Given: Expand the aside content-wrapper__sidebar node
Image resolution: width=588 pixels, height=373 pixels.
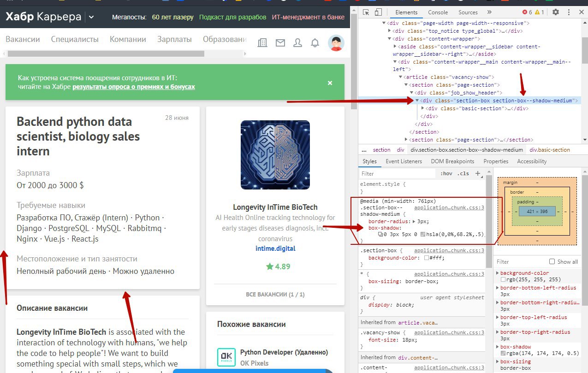Looking at the screenshot, I should pos(395,47).
